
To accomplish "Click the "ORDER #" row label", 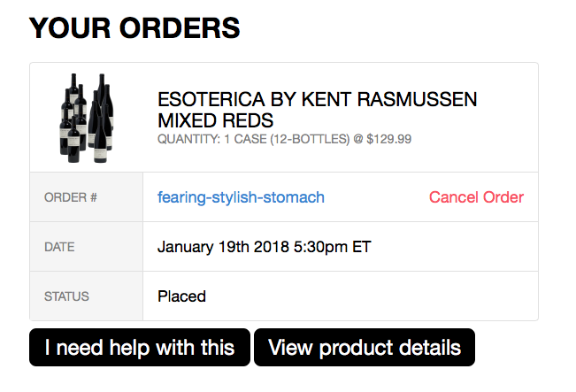I will (71, 197).
